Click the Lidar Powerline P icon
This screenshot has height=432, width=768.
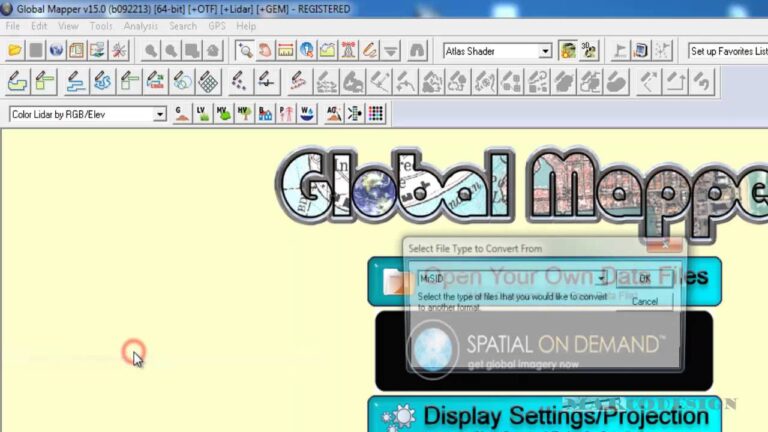point(286,114)
